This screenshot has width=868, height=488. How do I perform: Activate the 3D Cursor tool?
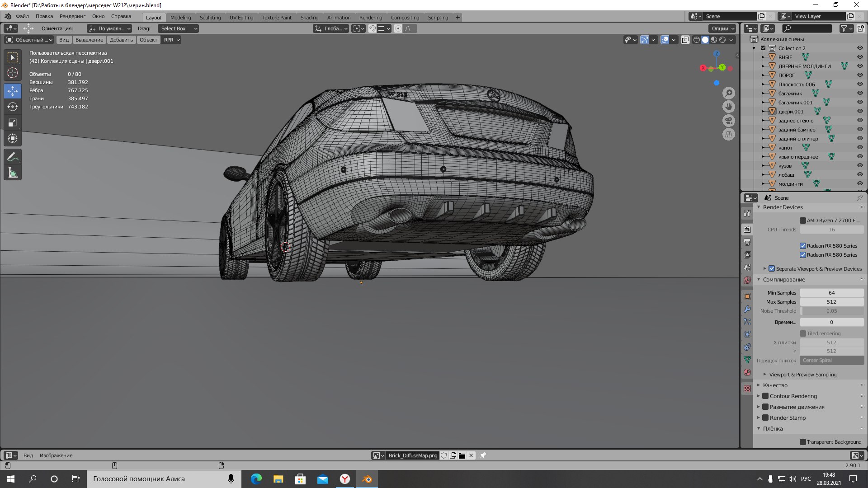click(13, 73)
